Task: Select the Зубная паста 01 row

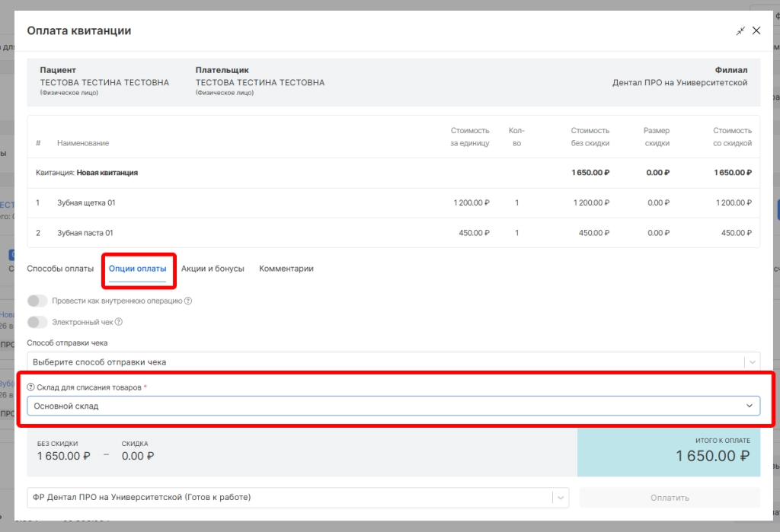Action: point(85,233)
